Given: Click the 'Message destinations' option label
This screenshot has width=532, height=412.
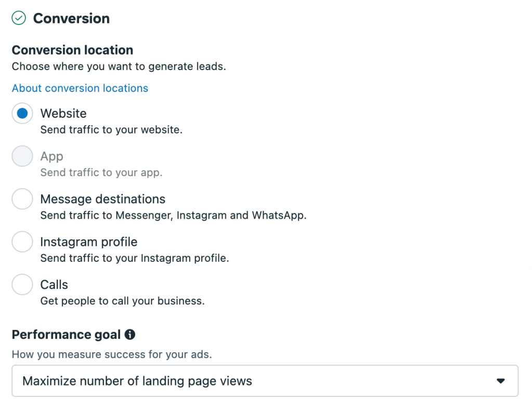Looking at the screenshot, I should coord(102,199).
